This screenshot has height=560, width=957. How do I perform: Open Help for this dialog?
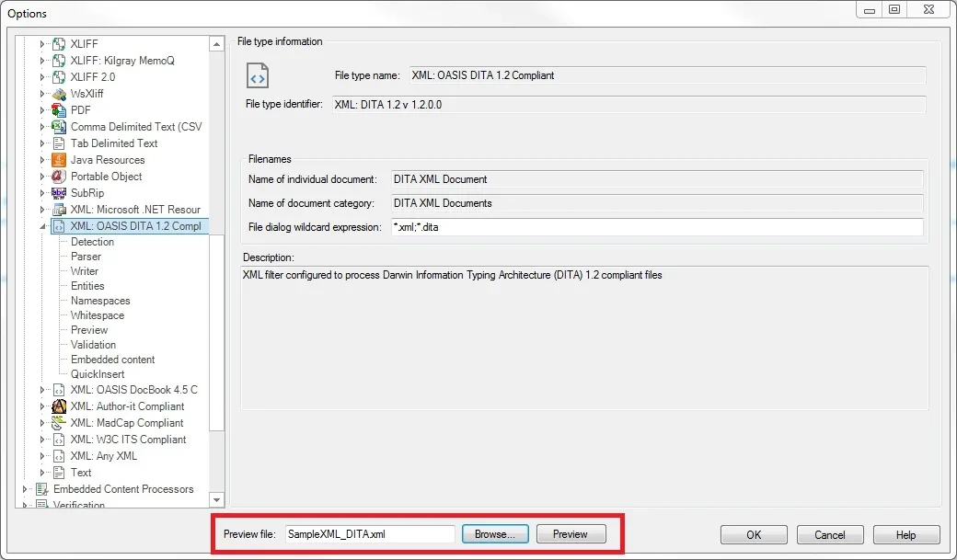pos(905,534)
